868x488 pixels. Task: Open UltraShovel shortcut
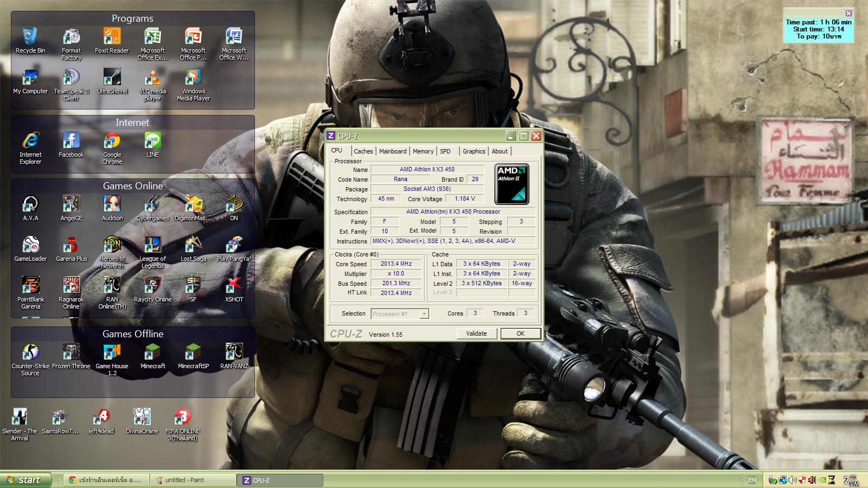coord(112,81)
